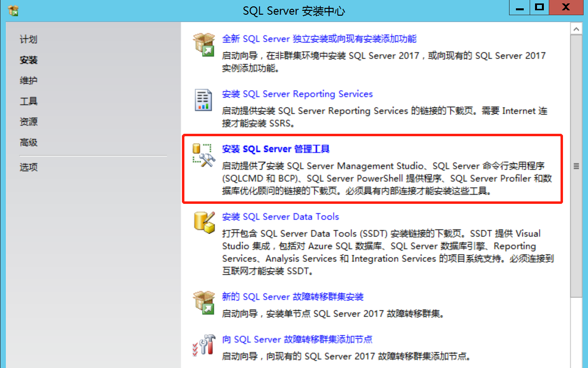Click the add cluster node wrench icon
Image resolution: width=588 pixels, height=368 pixels.
[x=204, y=345]
